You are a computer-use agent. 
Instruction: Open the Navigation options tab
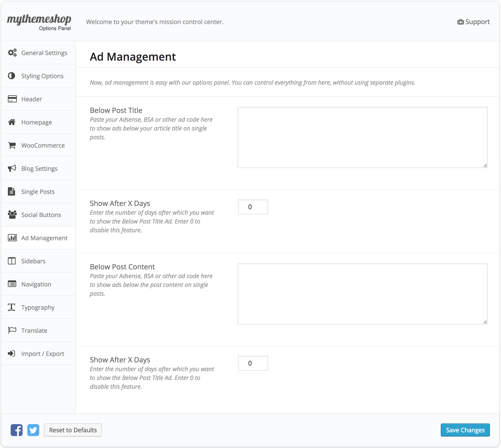pos(36,284)
